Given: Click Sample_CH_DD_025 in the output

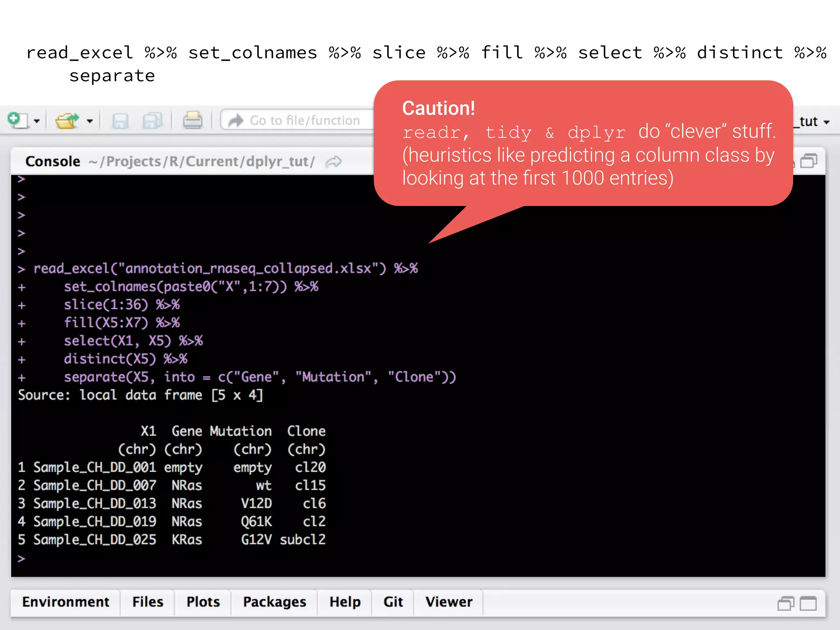Looking at the screenshot, I should tap(95, 540).
